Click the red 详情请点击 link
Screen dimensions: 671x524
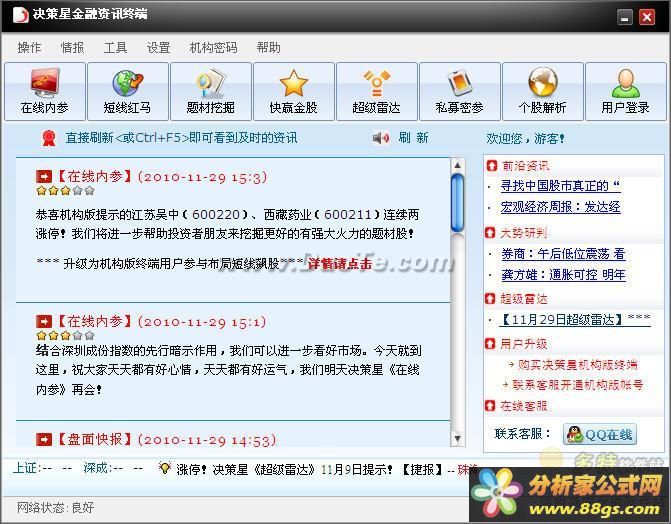tap(340, 264)
